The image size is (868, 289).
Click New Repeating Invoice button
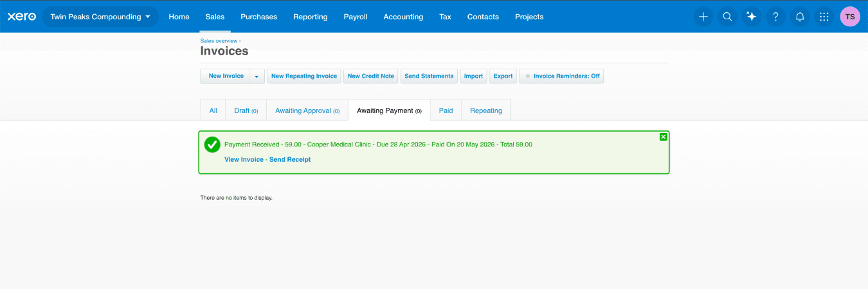tap(304, 76)
